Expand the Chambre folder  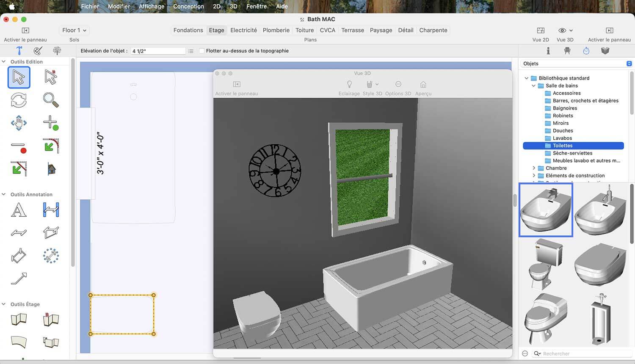534,168
